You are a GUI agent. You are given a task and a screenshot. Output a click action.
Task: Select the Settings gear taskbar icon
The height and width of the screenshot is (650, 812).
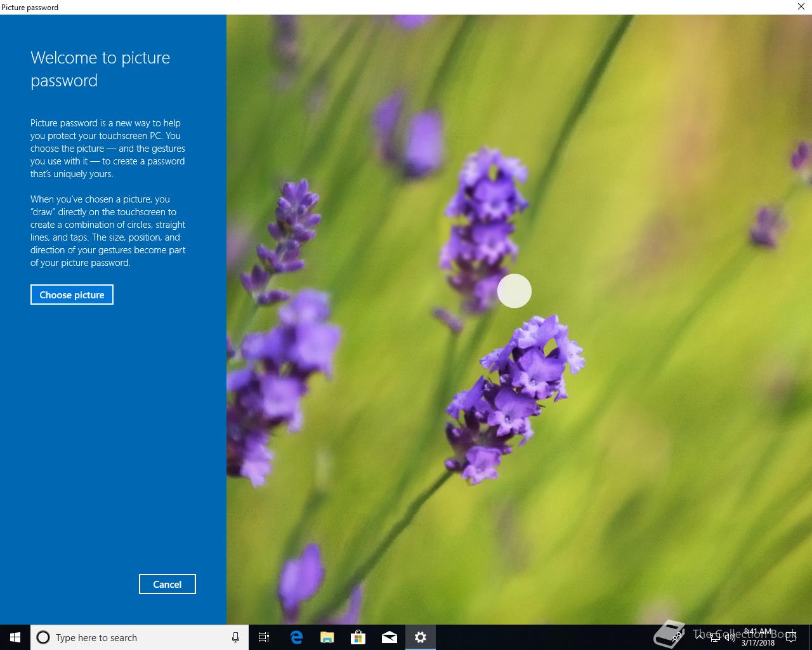point(421,637)
